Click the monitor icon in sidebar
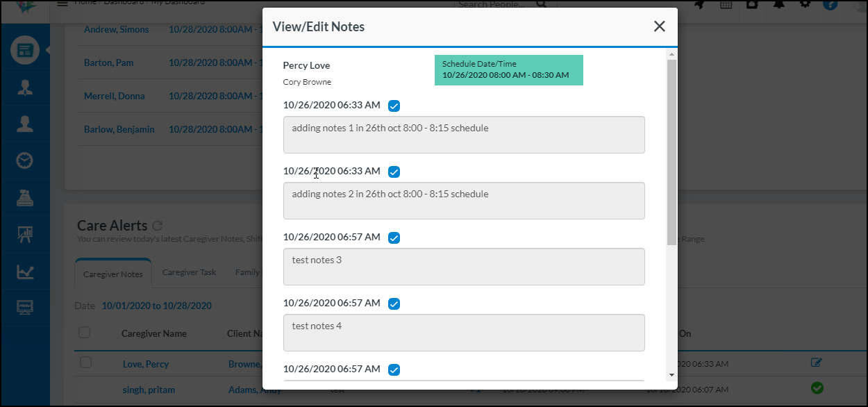 pos(25,308)
